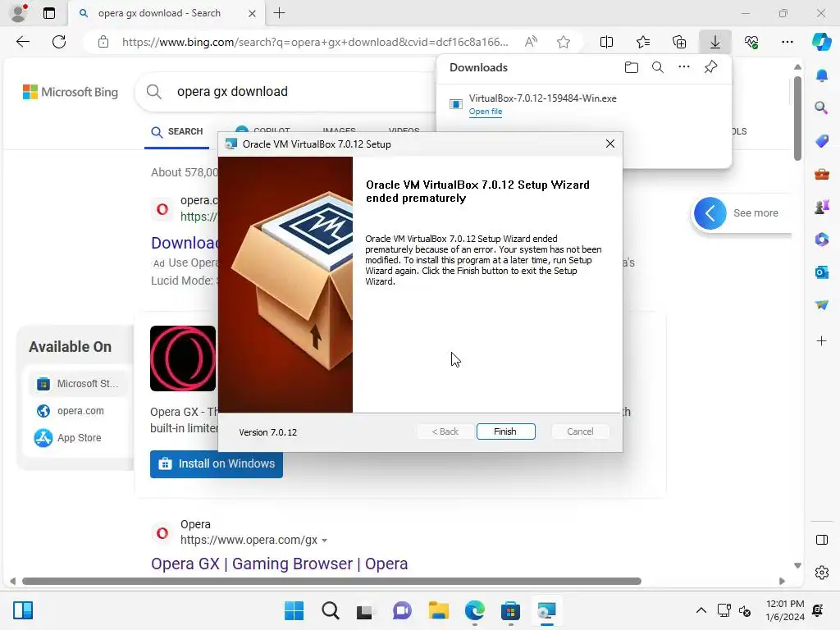
Task: Open Opera GX Gaming Browser result
Action: 279,564
